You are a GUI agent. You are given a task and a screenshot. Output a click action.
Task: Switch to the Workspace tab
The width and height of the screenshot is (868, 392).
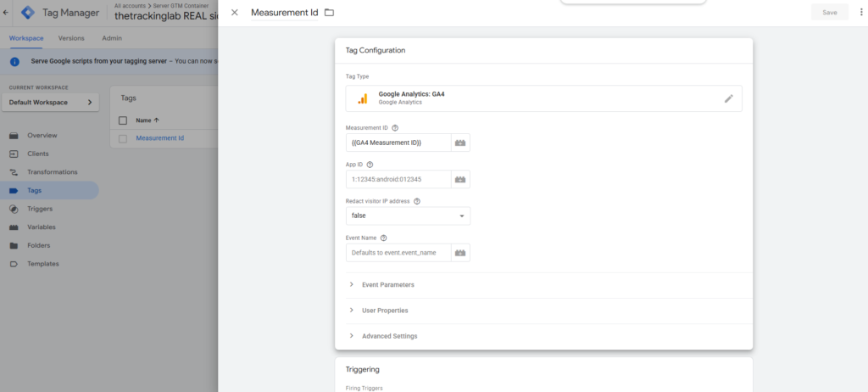pos(26,38)
